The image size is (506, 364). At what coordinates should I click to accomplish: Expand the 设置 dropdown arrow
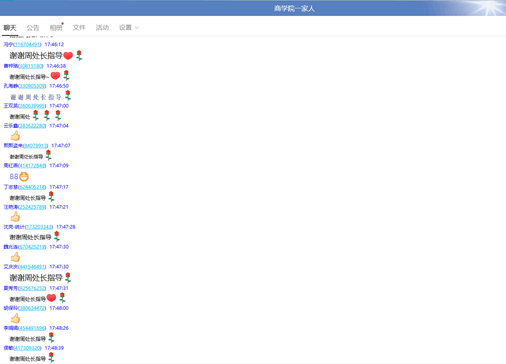(x=137, y=28)
